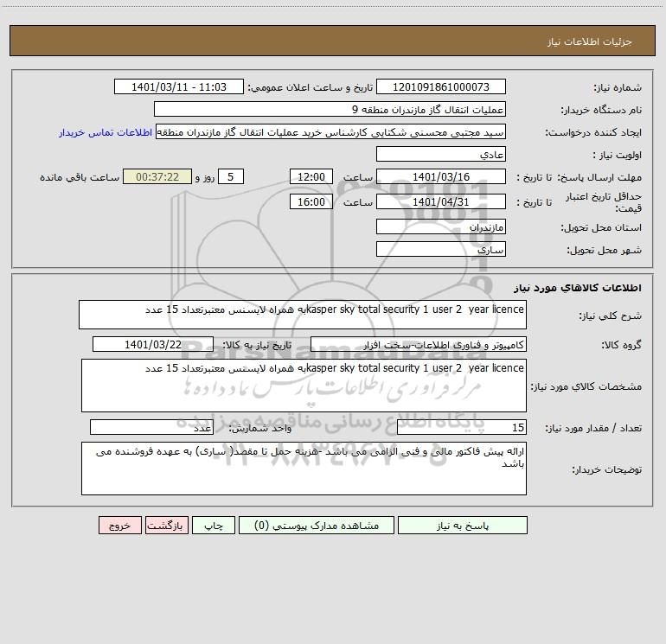Click the تاریخ و ساعت اعلان عمومی label
The image size is (666, 644).
[311, 87]
